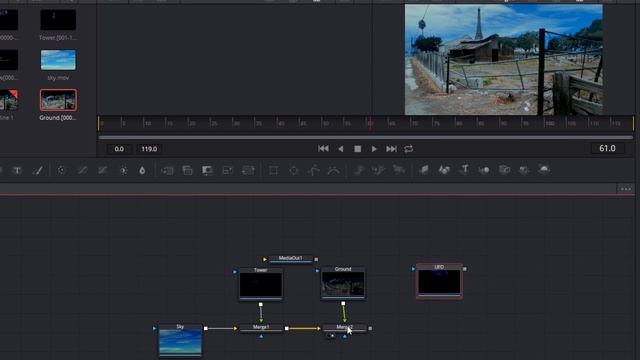The image size is (640, 360).
Task: Select the Tower clip thumbnail in media pool
Action: [x=58, y=20]
